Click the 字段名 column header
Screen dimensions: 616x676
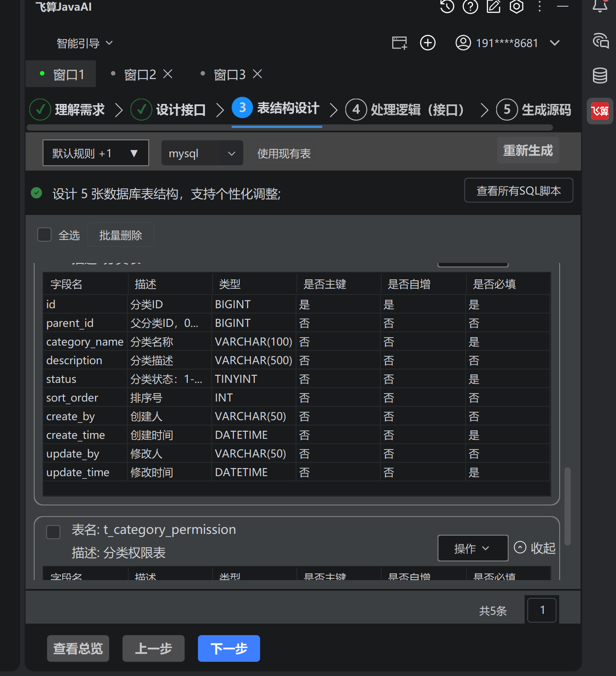point(85,284)
